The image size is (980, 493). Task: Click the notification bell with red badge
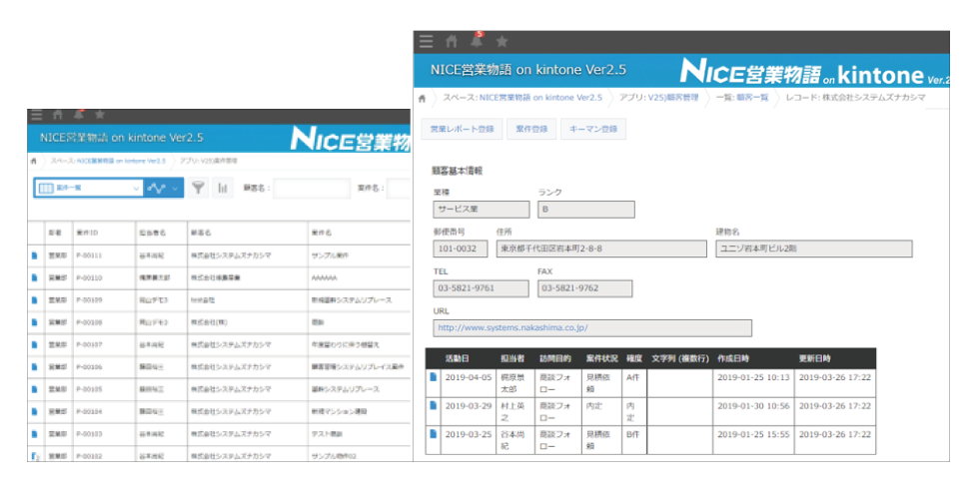[x=477, y=40]
